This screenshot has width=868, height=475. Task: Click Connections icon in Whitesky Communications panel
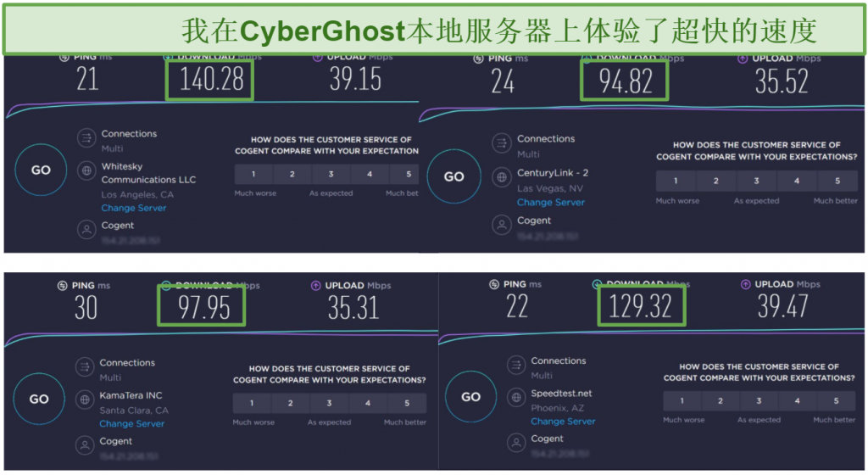[x=86, y=138]
